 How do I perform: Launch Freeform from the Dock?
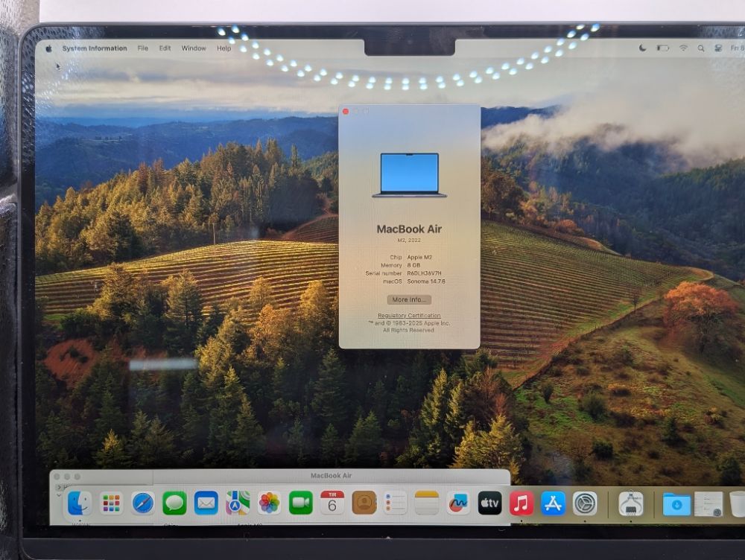point(458,503)
